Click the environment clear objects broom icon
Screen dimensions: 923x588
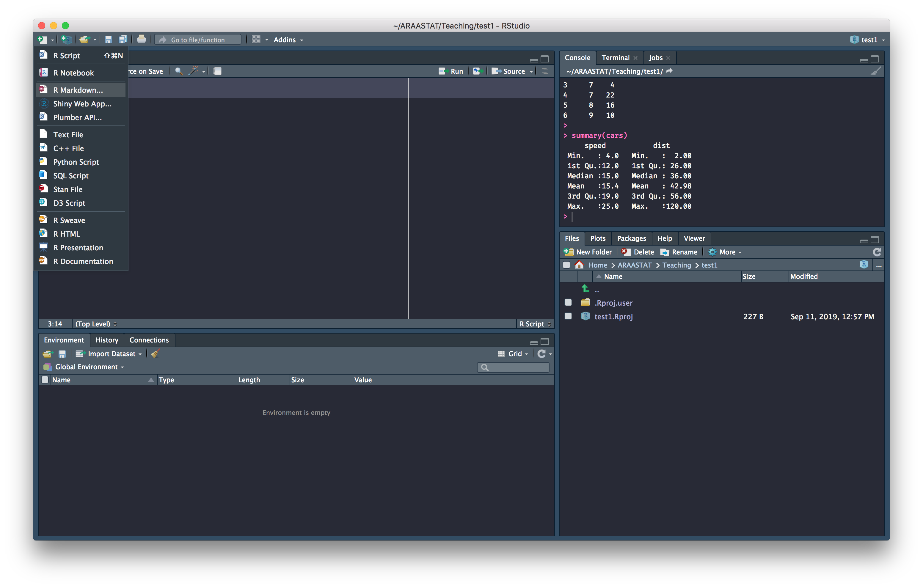coord(155,354)
